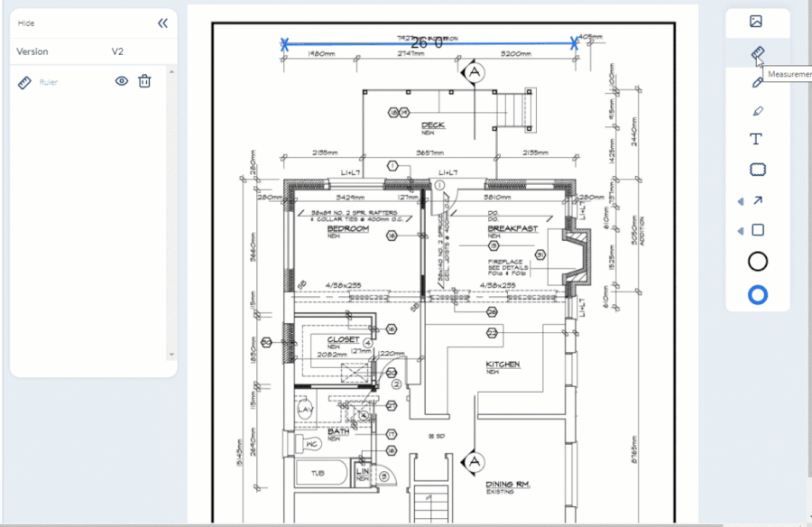Click the DINING RM. label on plan
The image size is (812, 527).
(x=508, y=484)
